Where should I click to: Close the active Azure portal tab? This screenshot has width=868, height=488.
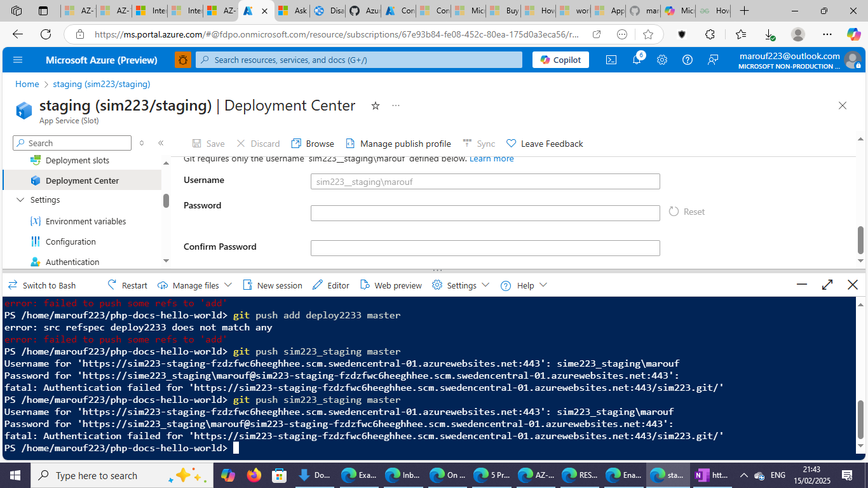pos(264,11)
